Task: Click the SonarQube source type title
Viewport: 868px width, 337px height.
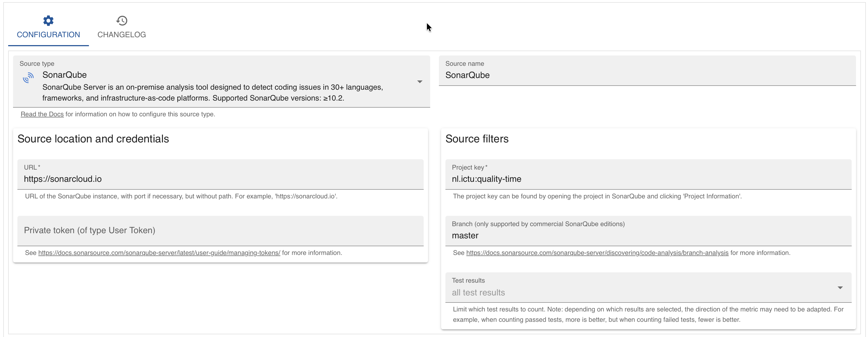Action: pyautogui.click(x=64, y=75)
